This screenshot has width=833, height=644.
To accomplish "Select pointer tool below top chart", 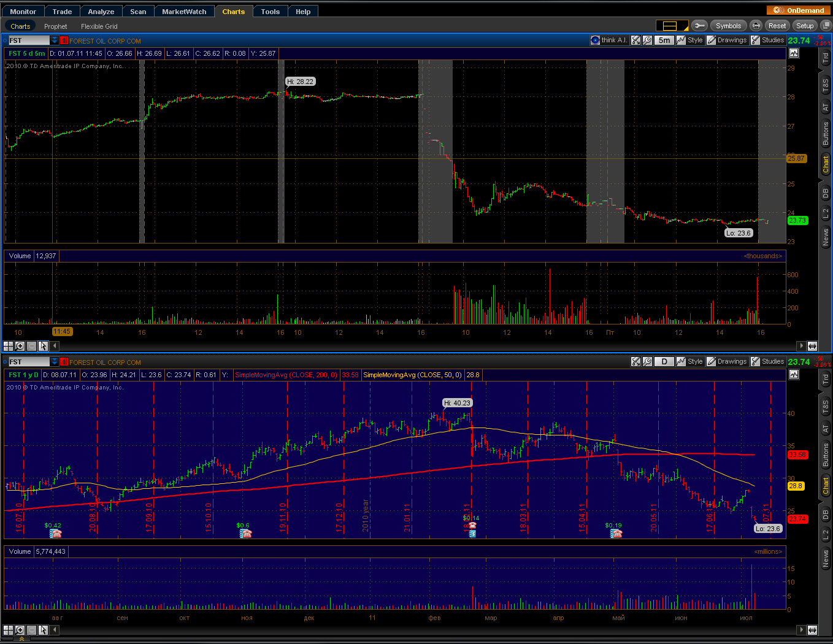I will point(44,346).
